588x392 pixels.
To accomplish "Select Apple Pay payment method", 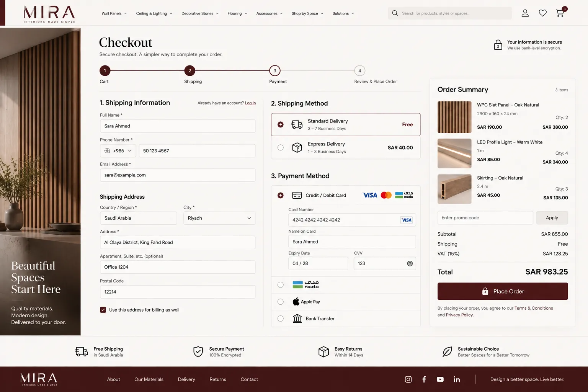I will click(x=281, y=302).
